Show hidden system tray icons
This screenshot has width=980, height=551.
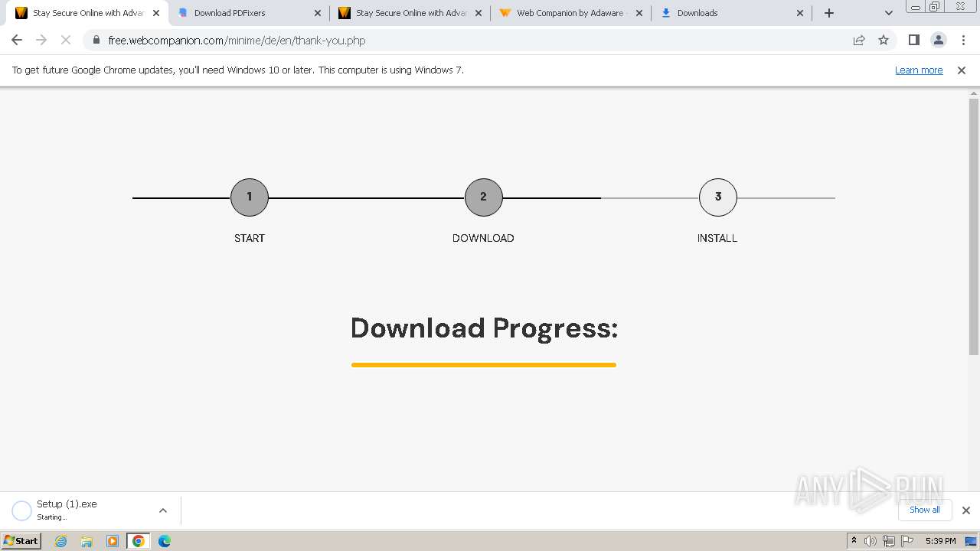point(854,541)
